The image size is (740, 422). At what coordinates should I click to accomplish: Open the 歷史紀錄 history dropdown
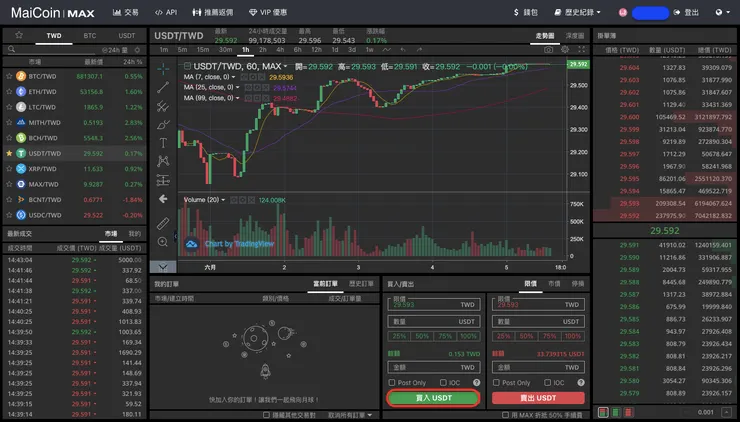click(578, 12)
